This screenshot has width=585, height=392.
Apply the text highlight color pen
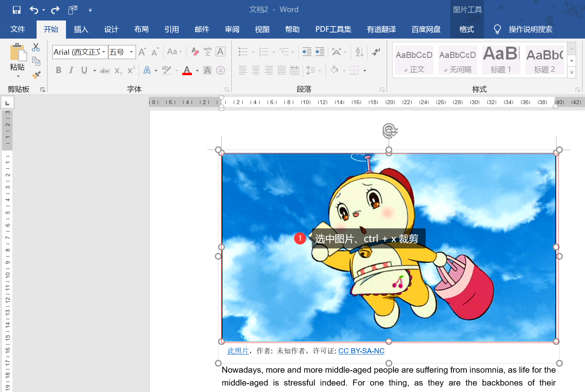167,70
